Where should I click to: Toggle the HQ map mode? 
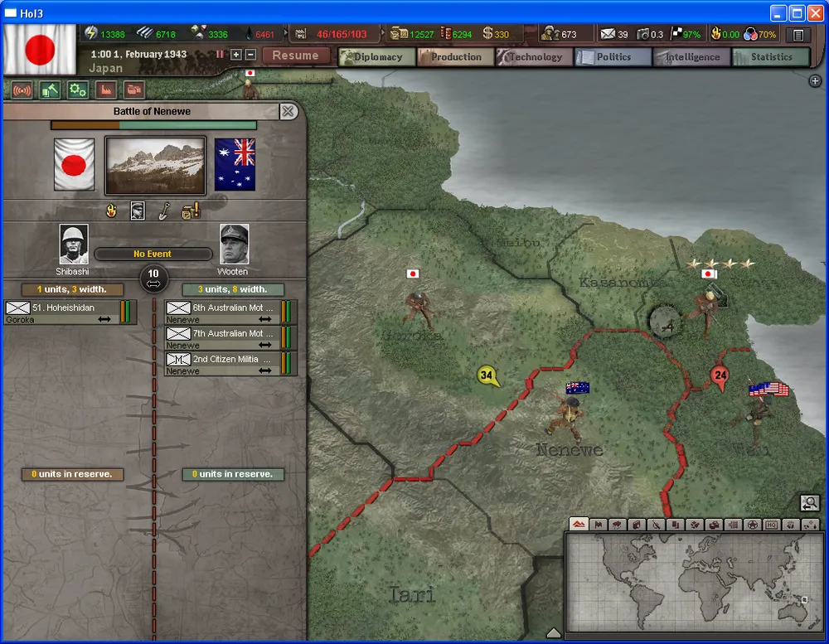pyautogui.click(x=771, y=525)
